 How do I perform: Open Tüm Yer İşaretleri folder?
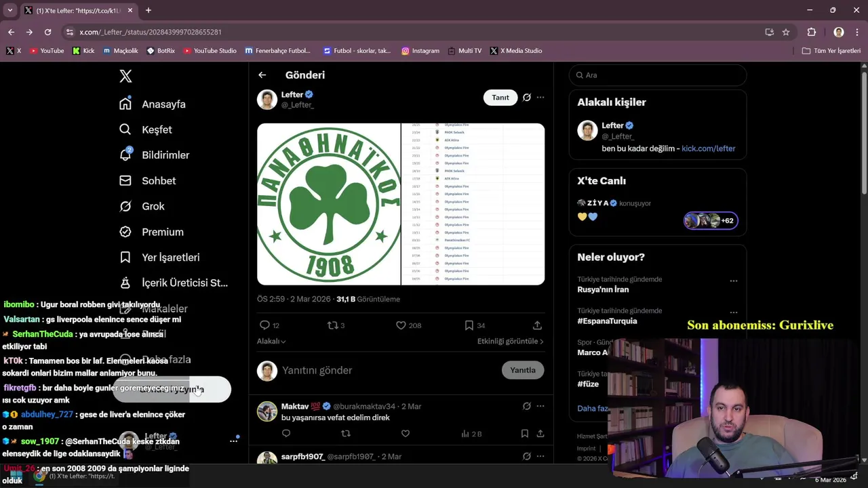pos(831,51)
